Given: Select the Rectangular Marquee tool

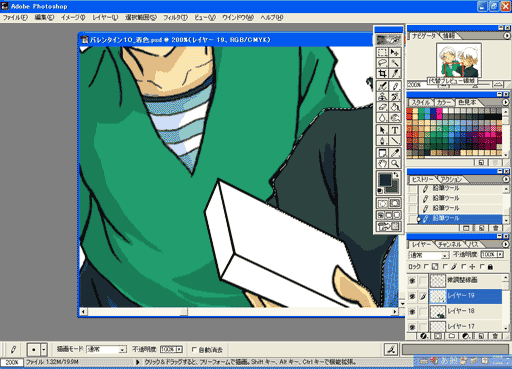Looking at the screenshot, I should click(x=382, y=52).
